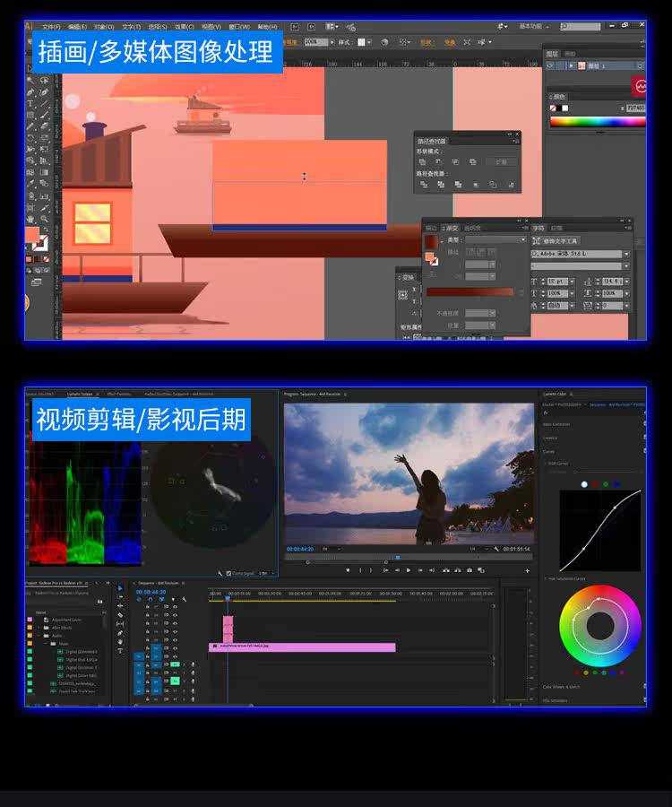Open gradient 类型 dropdown in gradient panel

tap(495, 239)
